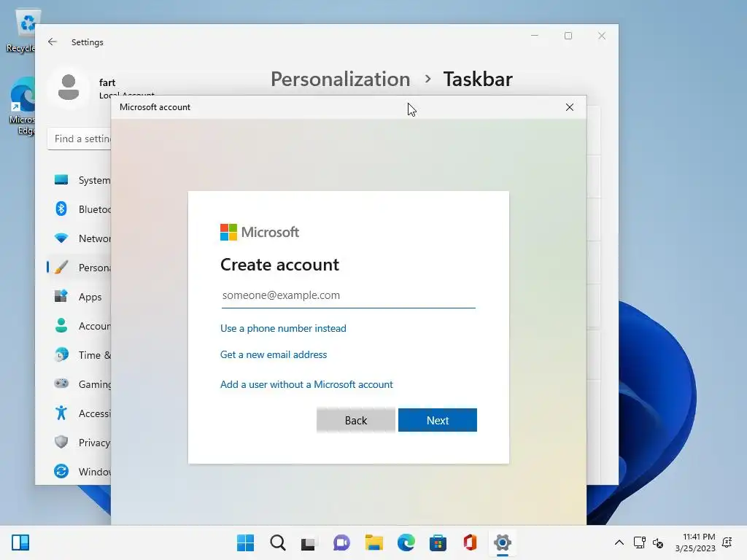Go back with the Settings back arrow
The width and height of the screenshot is (747, 560).
[x=53, y=42]
